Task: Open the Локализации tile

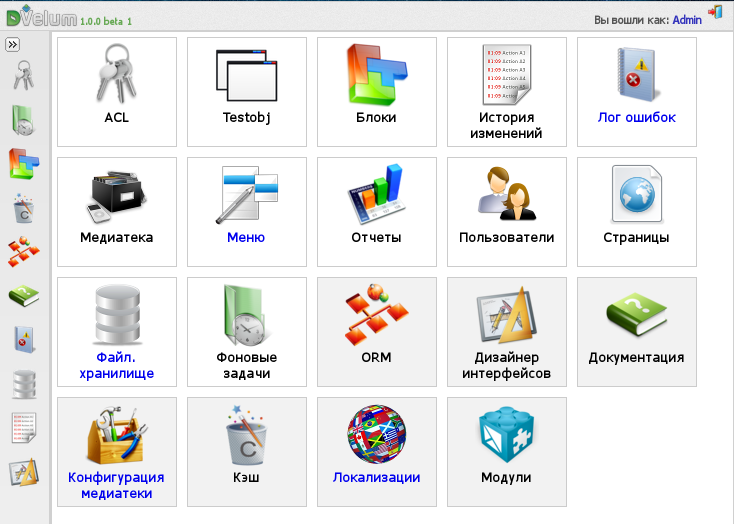Action: (x=377, y=452)
